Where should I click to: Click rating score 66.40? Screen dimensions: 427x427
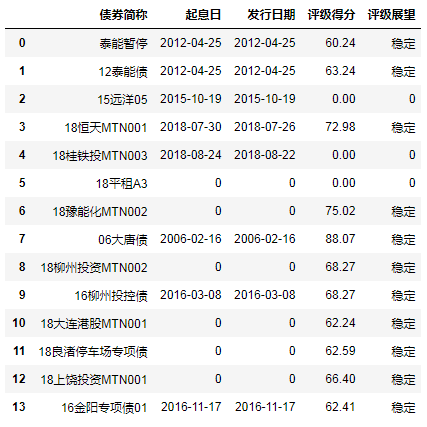click(x=340, y=379)
